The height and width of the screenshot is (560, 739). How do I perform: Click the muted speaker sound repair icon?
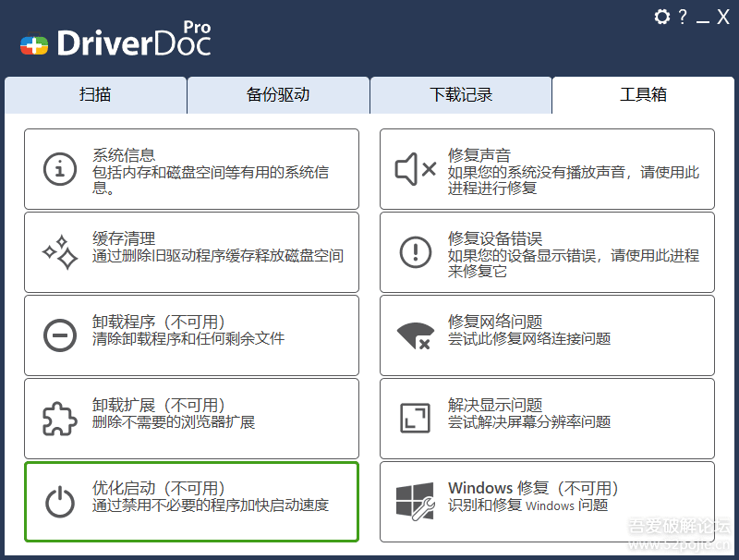tap(415, 169)
